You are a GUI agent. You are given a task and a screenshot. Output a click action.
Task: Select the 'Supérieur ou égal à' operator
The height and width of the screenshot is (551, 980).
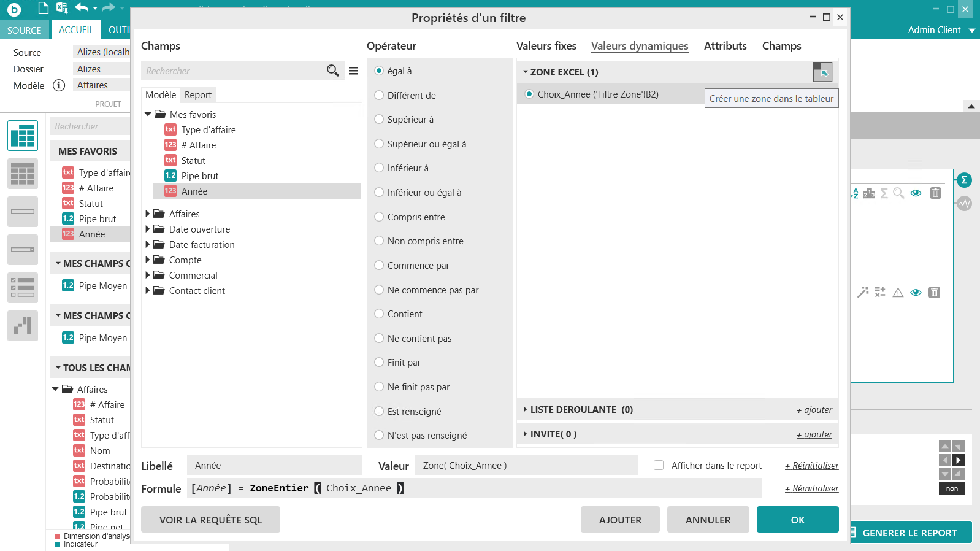click(379, 144)
